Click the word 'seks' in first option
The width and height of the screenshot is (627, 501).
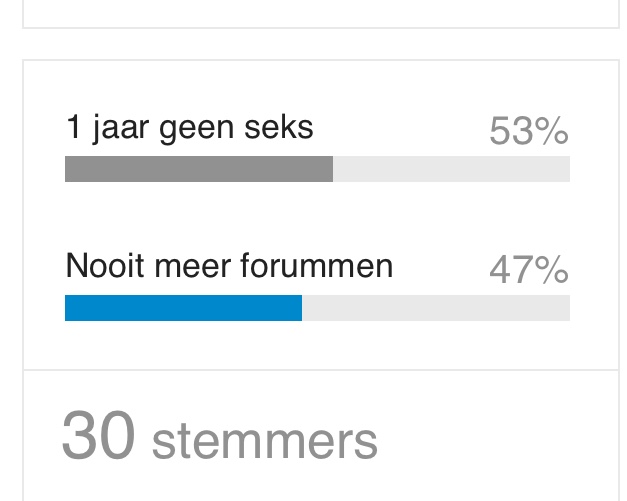point(279,128)
